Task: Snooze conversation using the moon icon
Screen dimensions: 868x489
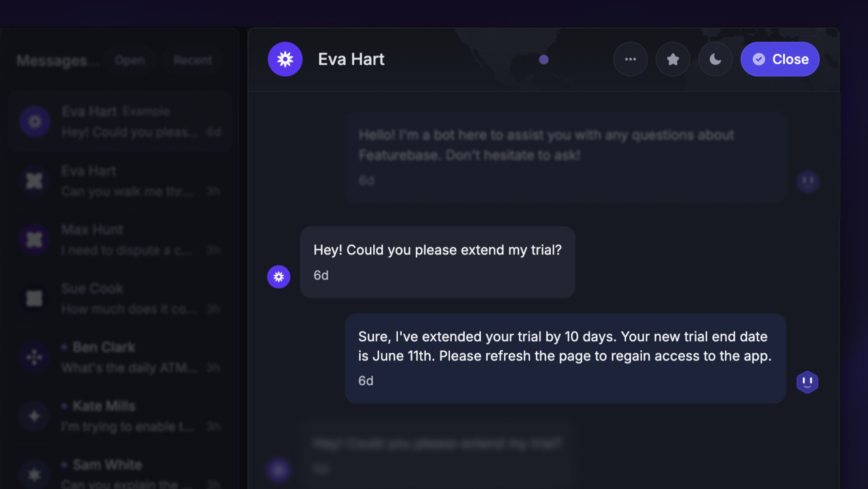Action: pos(715,59)
